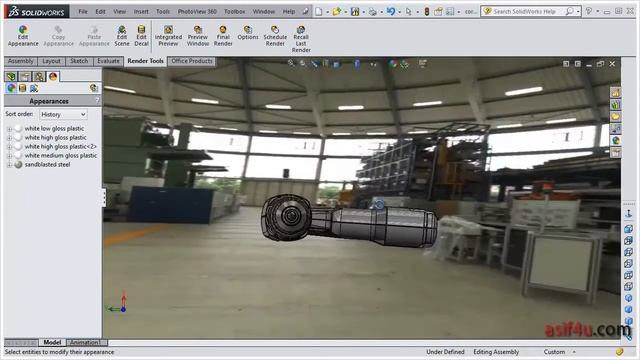Screen dimensions: 640x360
Task: Open the SolidWorks Resources task pane tab
Action: coord(616,93)
